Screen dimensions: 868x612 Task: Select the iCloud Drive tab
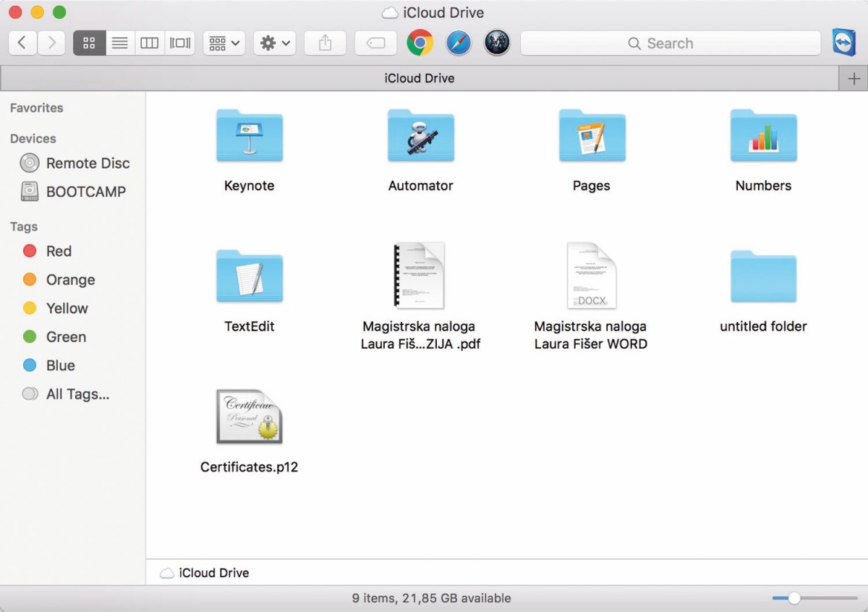click(420, 78)
